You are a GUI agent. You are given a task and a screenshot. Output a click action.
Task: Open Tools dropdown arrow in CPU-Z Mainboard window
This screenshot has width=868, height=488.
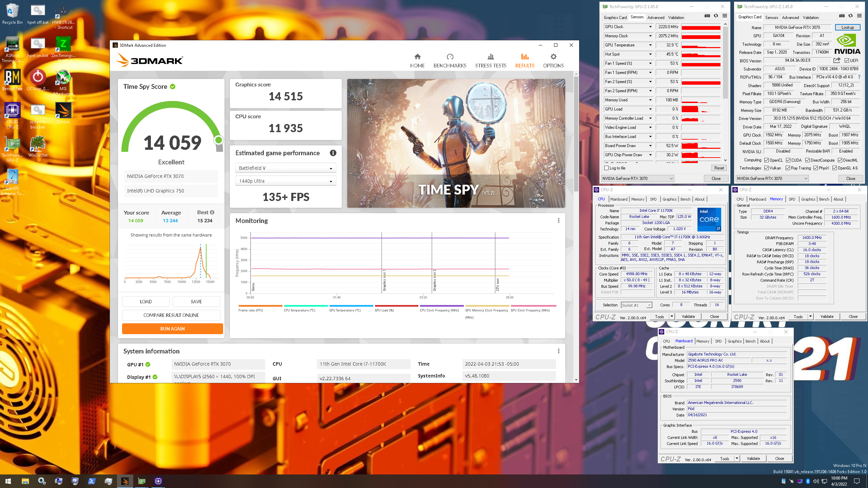coord(737,459)
